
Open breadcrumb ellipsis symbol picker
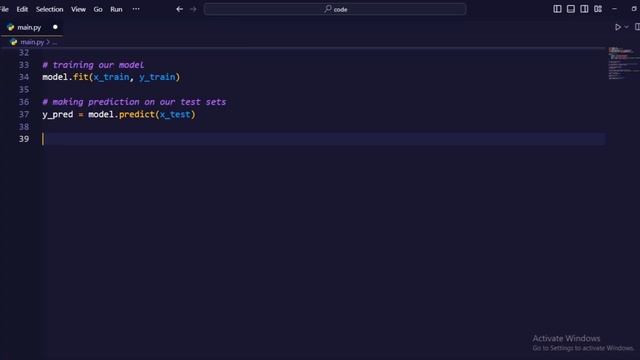point(55,42)
